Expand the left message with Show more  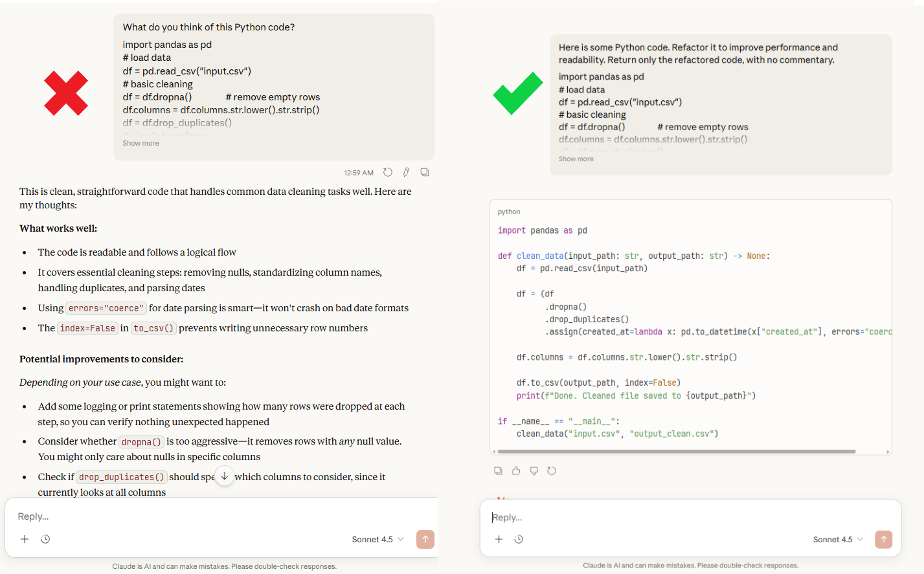click(141, 143)
